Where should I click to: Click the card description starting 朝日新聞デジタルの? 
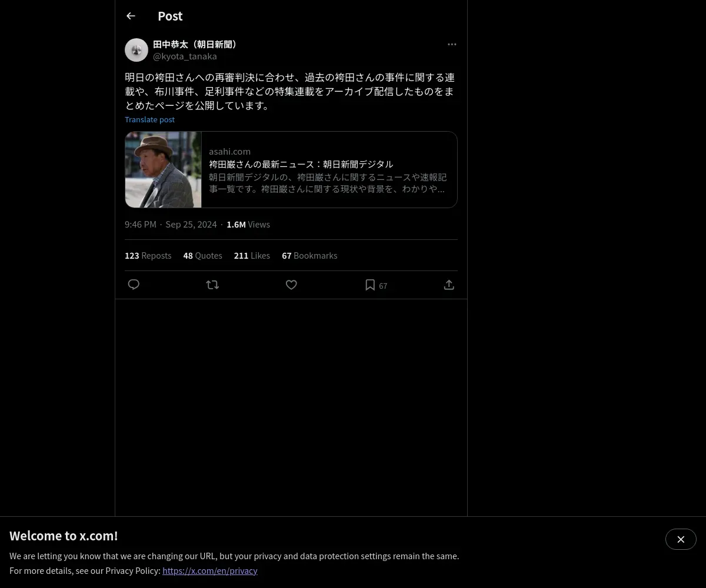tap(328, 183)
